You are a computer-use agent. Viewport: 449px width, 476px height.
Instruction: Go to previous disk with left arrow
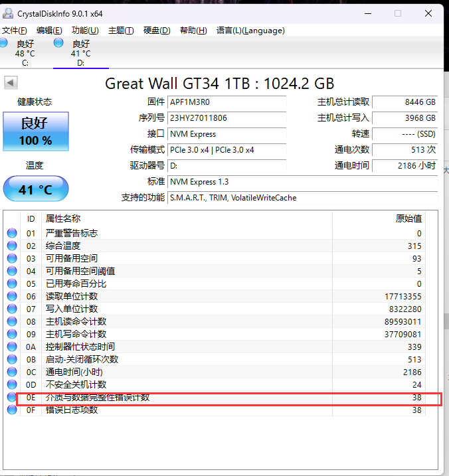11,82
